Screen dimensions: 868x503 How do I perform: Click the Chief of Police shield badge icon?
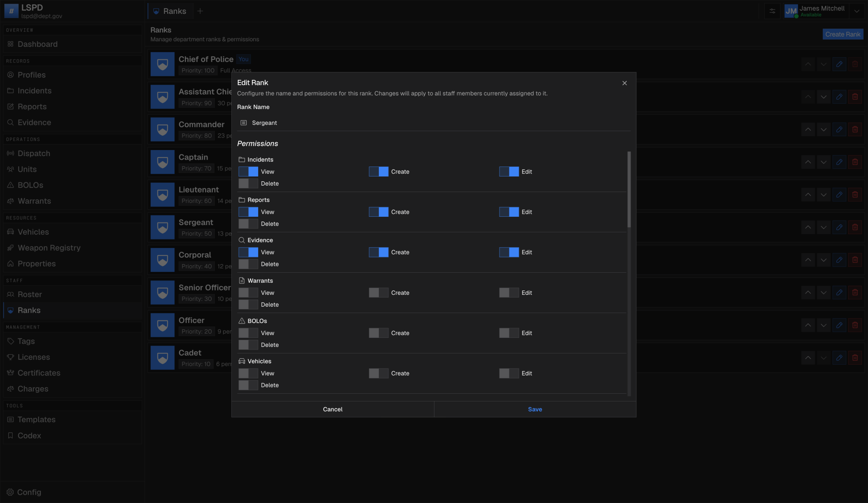pos(162,64)
